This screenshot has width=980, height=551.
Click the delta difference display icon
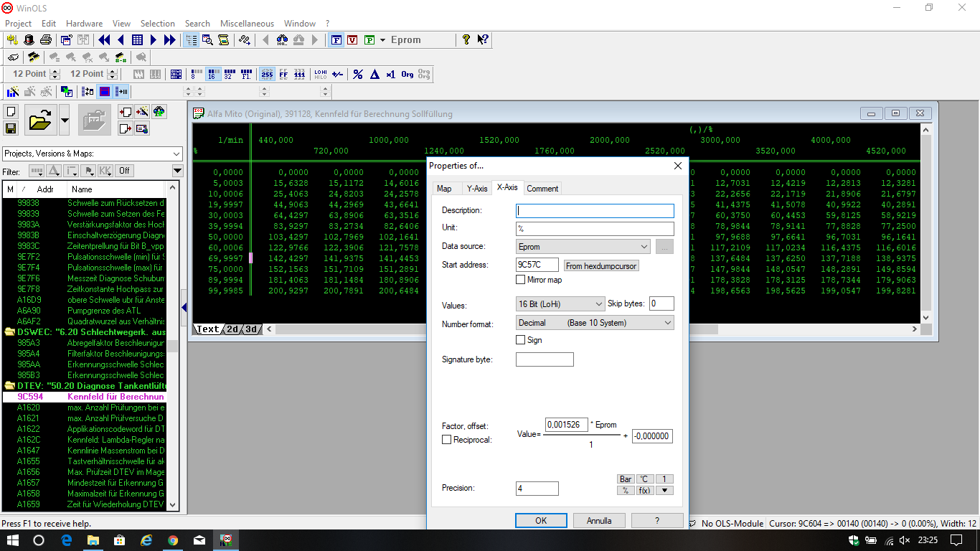(x=374, y=74)
